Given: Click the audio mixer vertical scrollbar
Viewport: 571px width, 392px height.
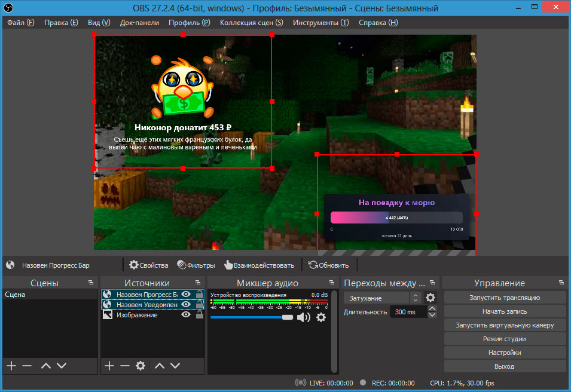Looking at the screenshot, I should [x=334, y=332].
